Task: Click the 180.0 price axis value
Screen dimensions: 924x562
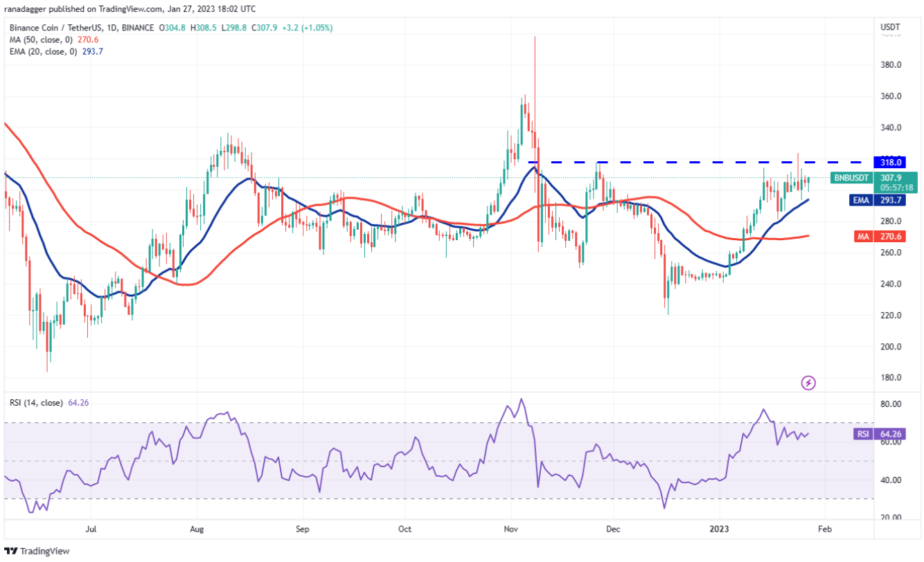Action: [889, 378]
